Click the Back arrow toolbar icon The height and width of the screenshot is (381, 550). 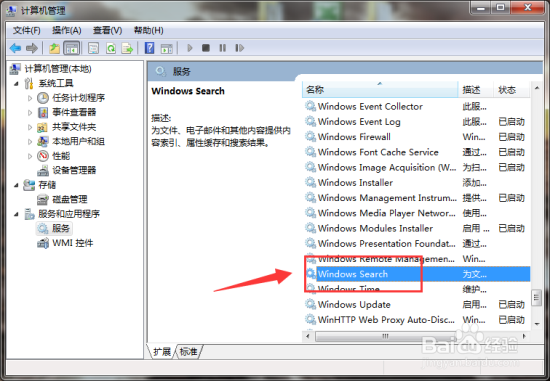click(x=15, y=48)
